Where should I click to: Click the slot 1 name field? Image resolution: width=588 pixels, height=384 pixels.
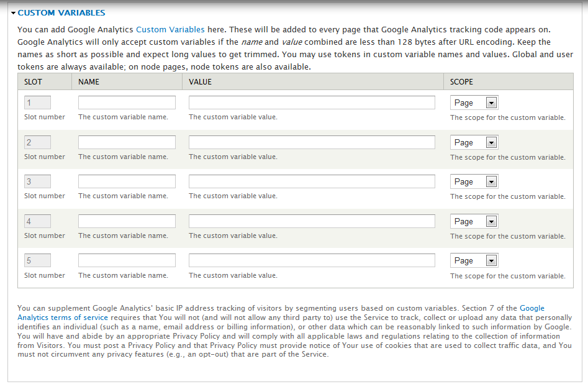[x=127, y=103]
